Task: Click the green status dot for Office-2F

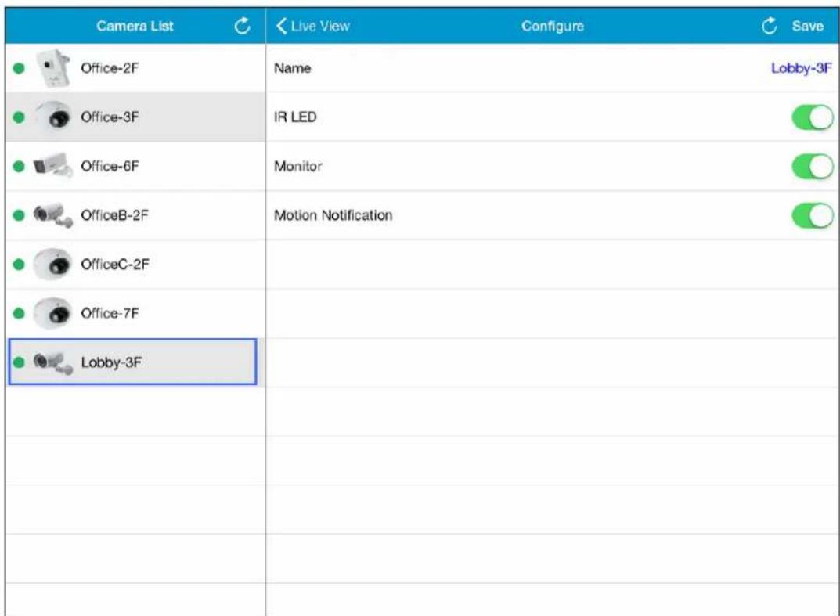Action: (x=19, y=68)
